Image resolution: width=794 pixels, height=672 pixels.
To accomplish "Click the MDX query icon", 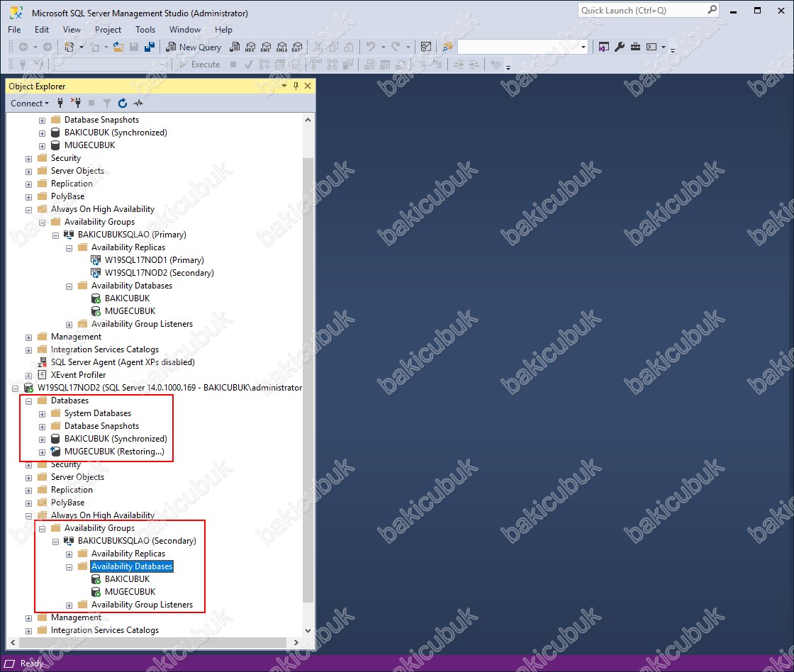I will coord(250,47).
